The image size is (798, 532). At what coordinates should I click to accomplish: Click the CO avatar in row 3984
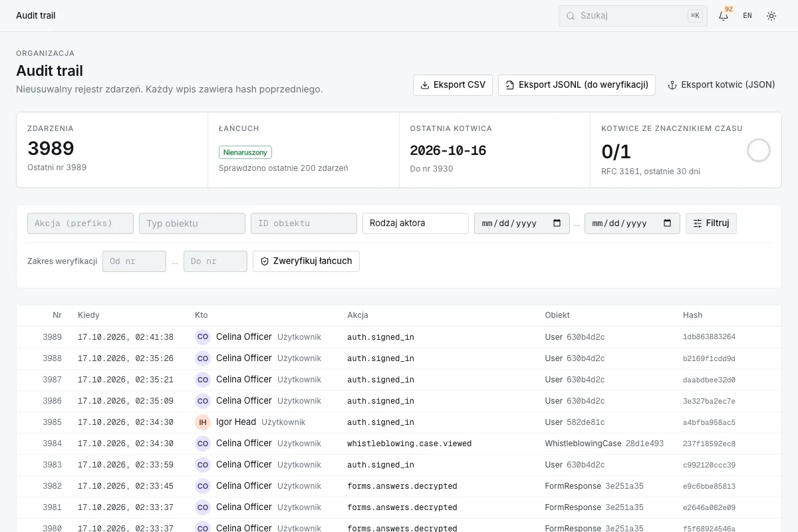point(203,444)
